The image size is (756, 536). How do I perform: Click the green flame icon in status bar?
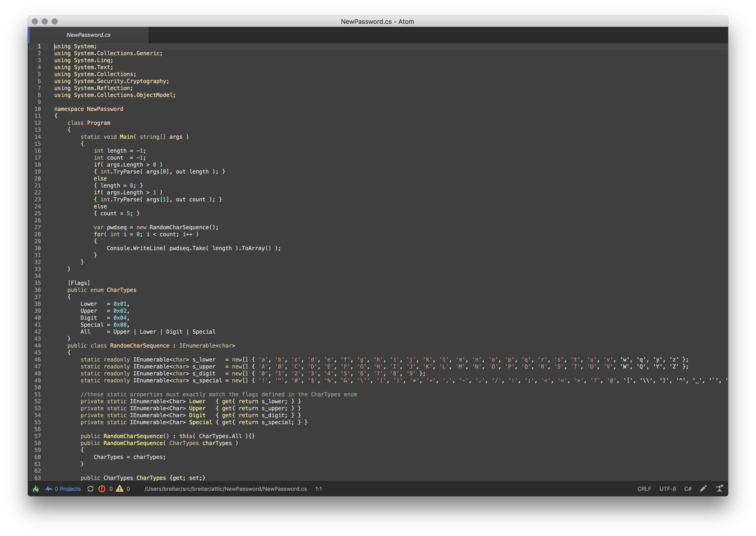click(x=36, y=489)
